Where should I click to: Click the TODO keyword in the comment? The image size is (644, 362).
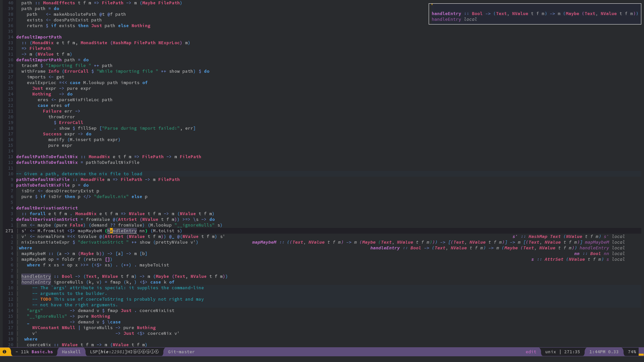[46, 299]
